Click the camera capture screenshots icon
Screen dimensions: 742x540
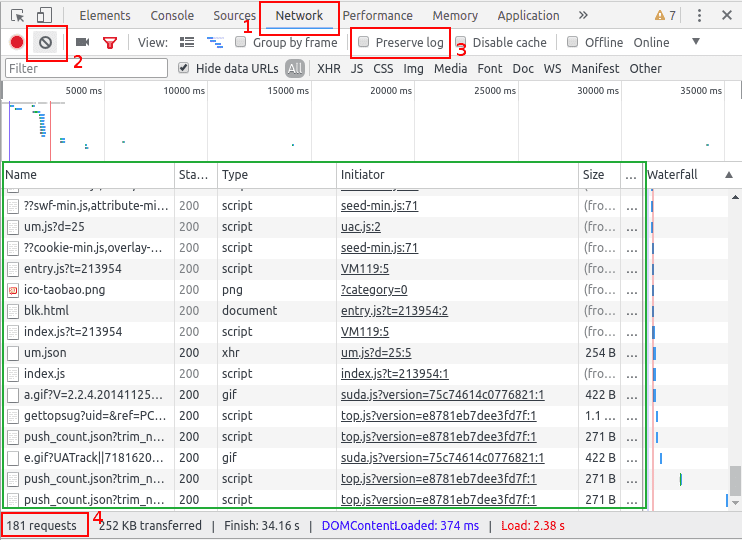[x=83, y=42]
